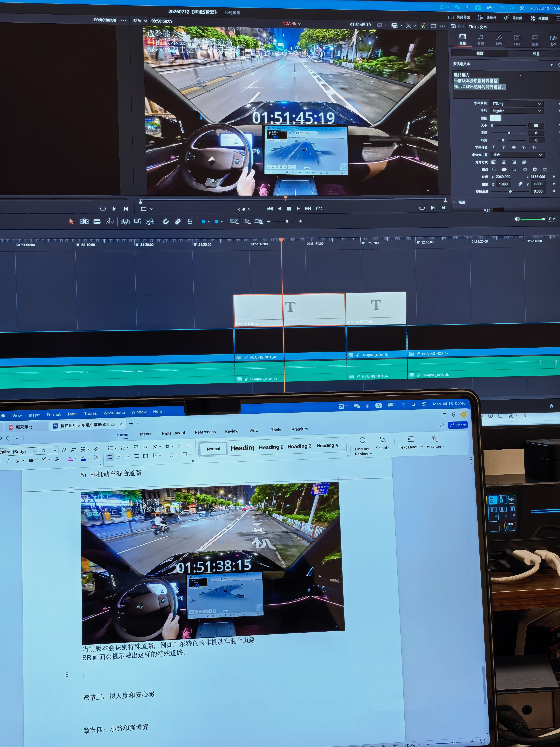Open the NOA_4k timeline name dropdown
The image size is (560, 747).
292,24
